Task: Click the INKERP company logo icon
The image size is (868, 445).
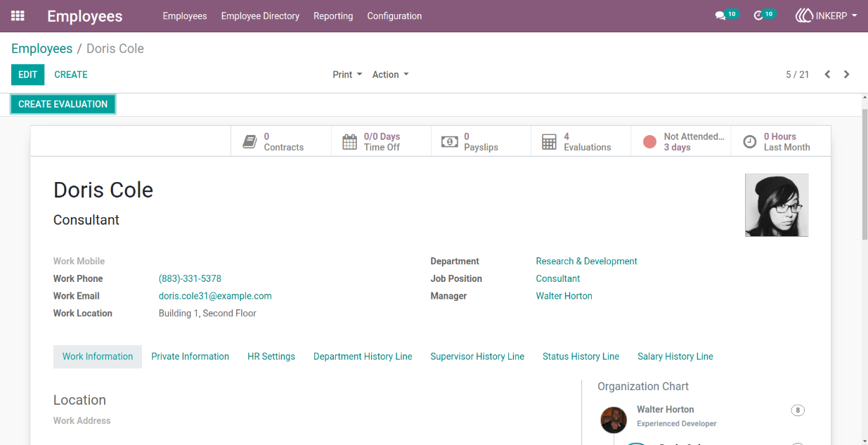Action: pyautogui.click(x=804, y=15)
